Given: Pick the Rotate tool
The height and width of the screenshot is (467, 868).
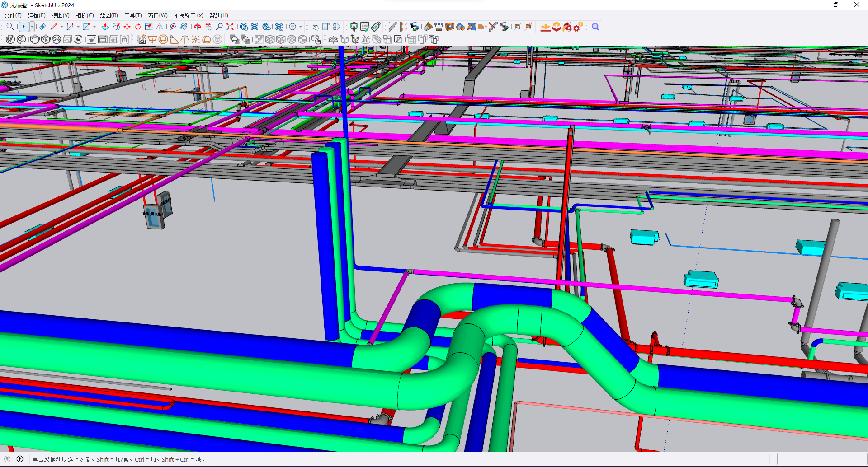Looking at the screenshot, I should [x=138, y=27].
